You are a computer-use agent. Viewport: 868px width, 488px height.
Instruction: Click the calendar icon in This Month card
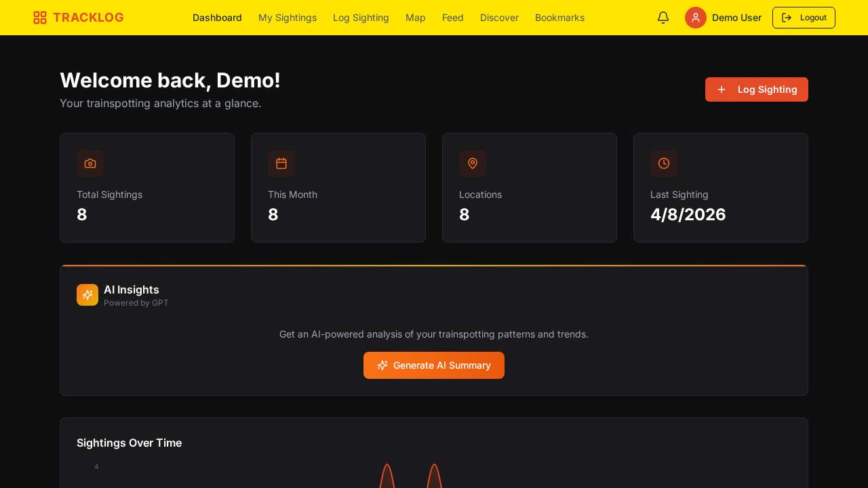(281, 163)
